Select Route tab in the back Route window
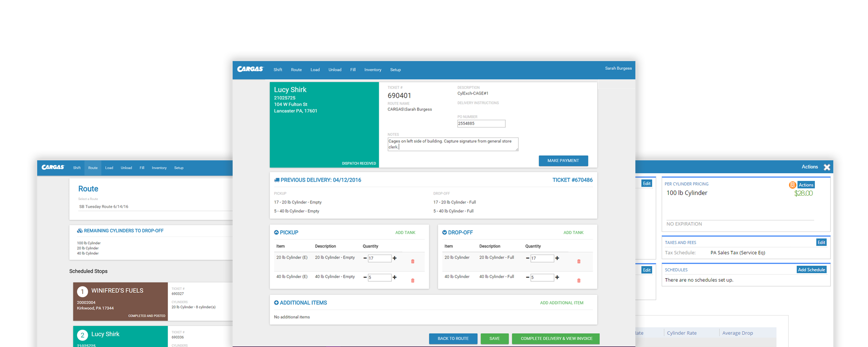 point(93,168)
